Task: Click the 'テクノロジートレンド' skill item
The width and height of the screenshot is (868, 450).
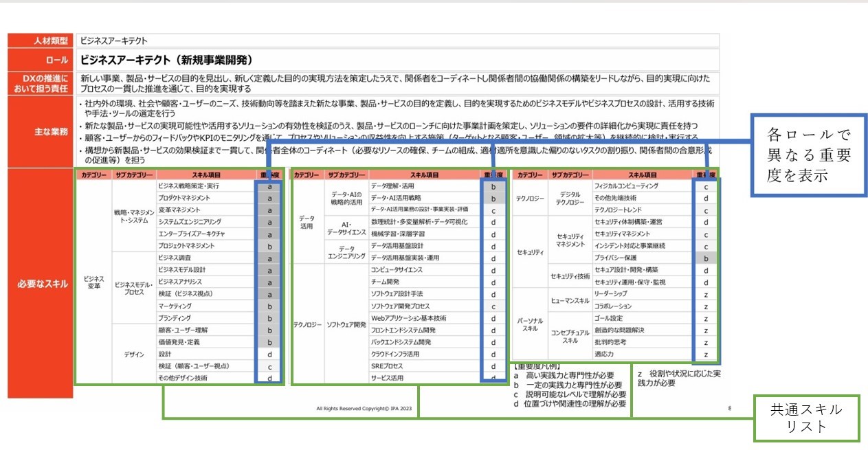Action: coord(619,210)
